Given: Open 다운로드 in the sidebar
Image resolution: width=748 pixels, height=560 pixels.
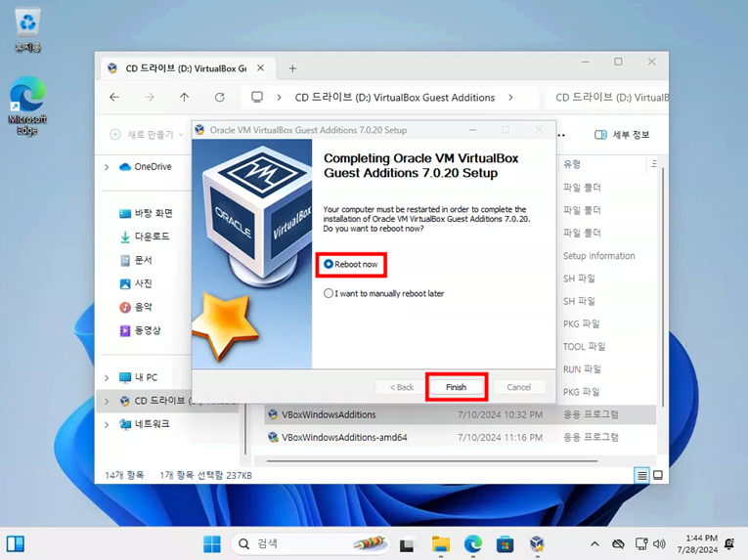Looking at the screenshot, I should [x=145, y=237].
